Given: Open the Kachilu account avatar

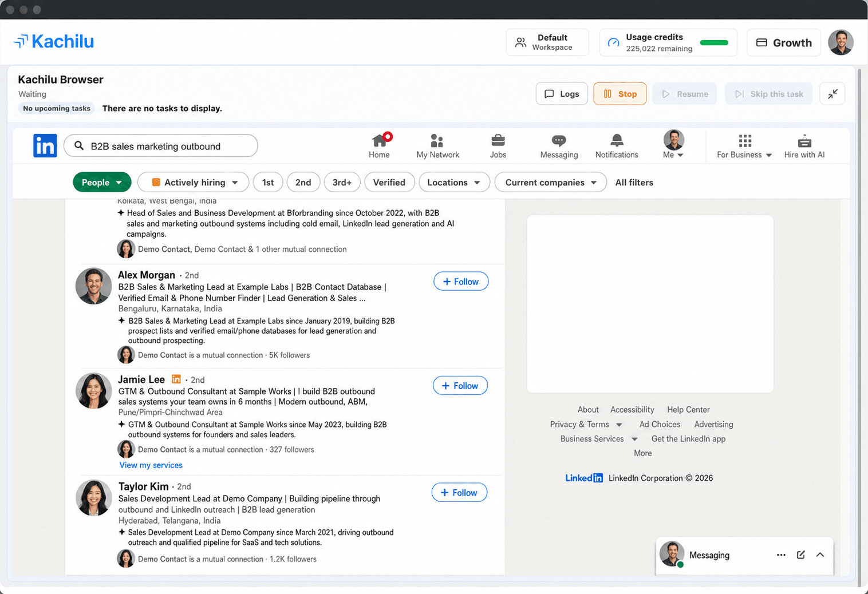Looking at the screenshot, I should [841, 42].
